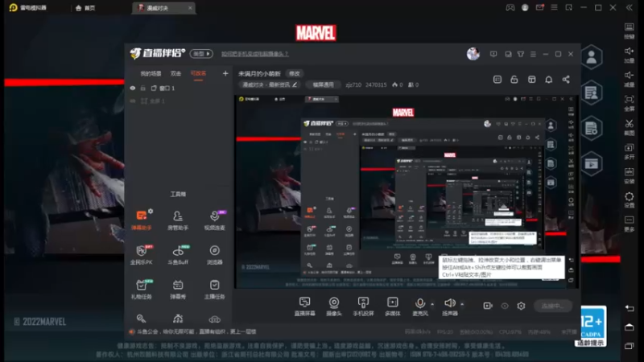The image size is (644, 362).
Task: Open the 主播任务 streamer task tool
Action: [x=214, y=289]
